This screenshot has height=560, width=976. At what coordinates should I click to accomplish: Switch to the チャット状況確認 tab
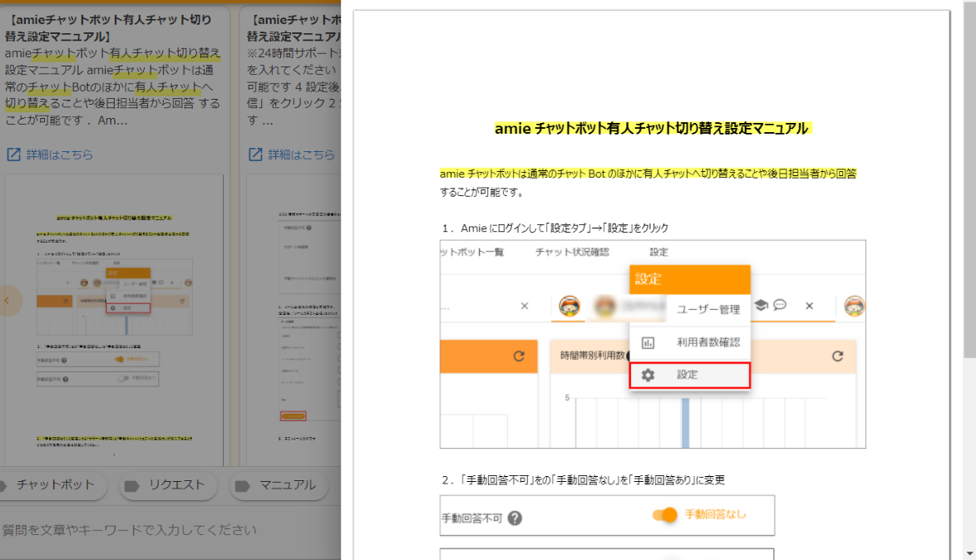pyautogui.click(x=572, y=253)
